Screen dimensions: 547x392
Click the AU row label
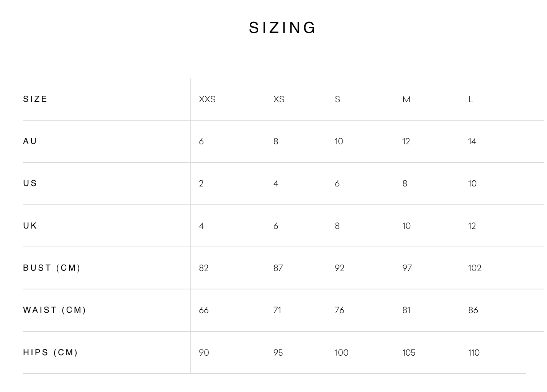point(30,141)
